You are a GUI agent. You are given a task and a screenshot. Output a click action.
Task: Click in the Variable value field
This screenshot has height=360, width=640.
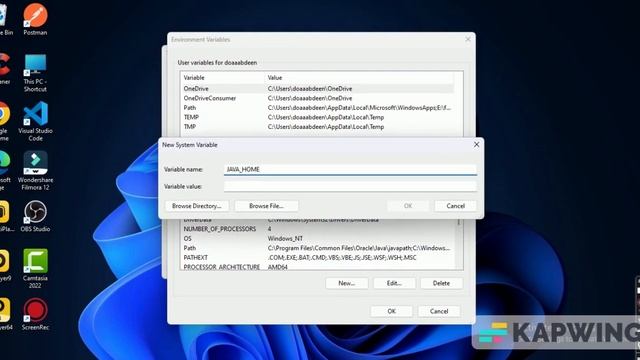coord(350,187)
